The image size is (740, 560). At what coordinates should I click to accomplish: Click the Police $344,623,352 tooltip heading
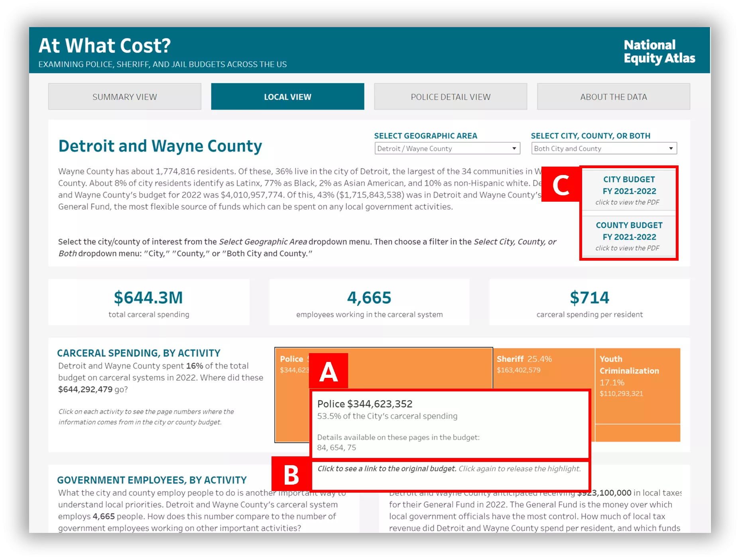[365, 404]
